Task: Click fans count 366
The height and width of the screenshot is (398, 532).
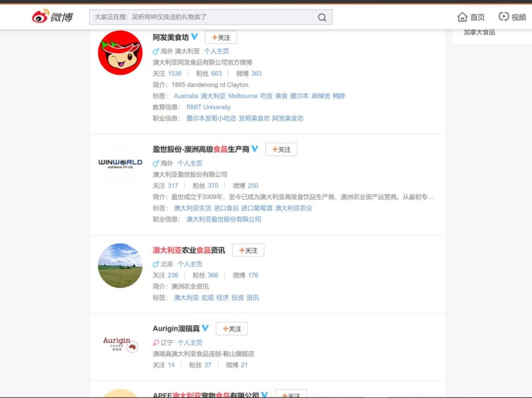Action: pos(213,276)
